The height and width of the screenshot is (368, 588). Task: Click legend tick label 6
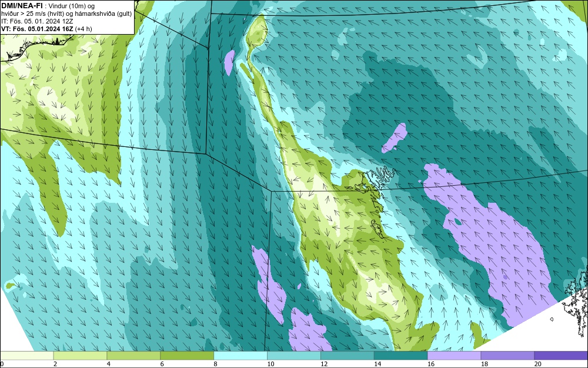click(x=162, y=364)
